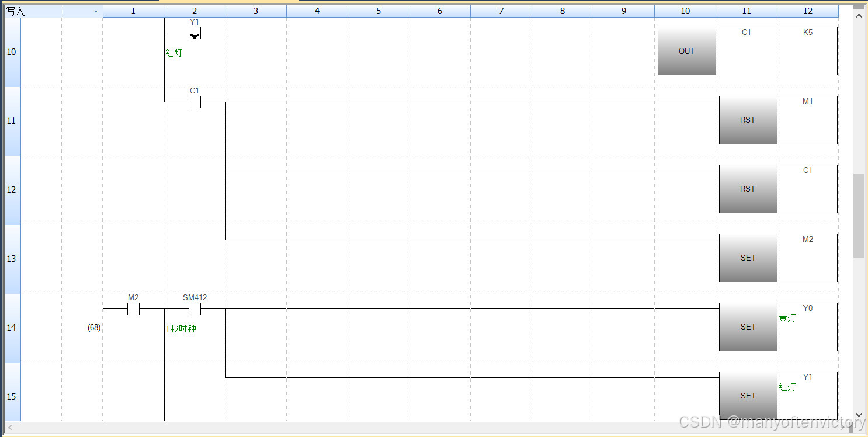Select the M2 operand in row 13
868x437 pixels.
[x=808, y=240]
